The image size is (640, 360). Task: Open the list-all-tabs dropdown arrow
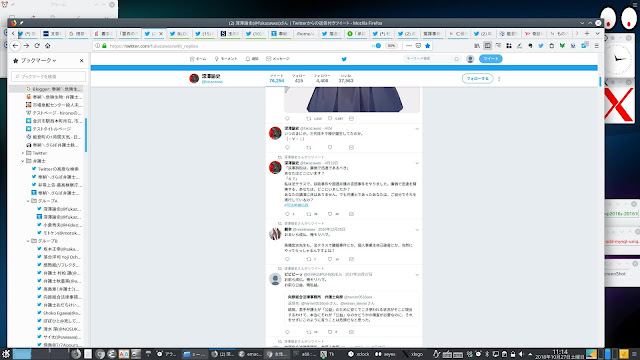(598, 33)
